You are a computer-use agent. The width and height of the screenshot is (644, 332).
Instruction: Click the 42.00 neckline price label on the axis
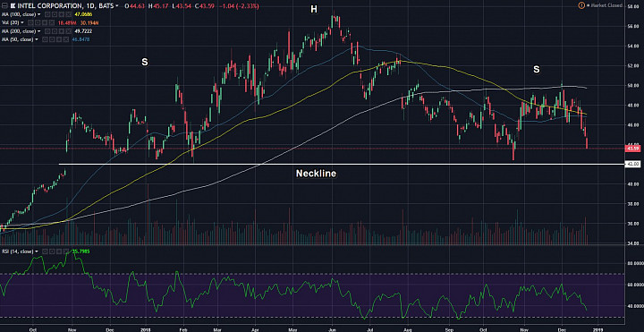tap(632, 165)
